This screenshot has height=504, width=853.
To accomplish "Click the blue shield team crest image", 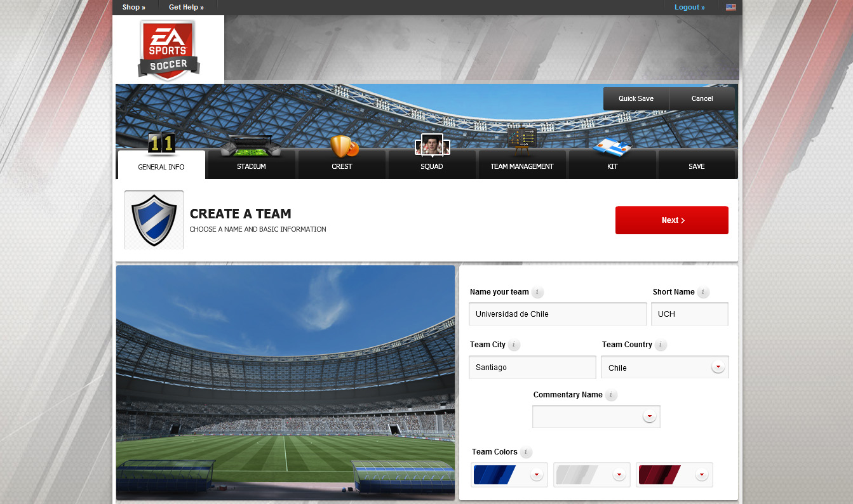I will [x=154, y=220].
